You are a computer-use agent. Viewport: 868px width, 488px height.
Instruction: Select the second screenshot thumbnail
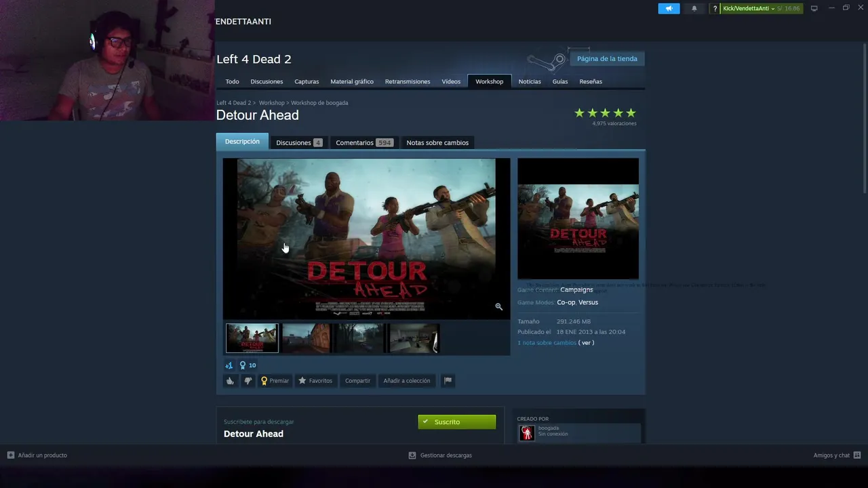(x=307, y=338)
